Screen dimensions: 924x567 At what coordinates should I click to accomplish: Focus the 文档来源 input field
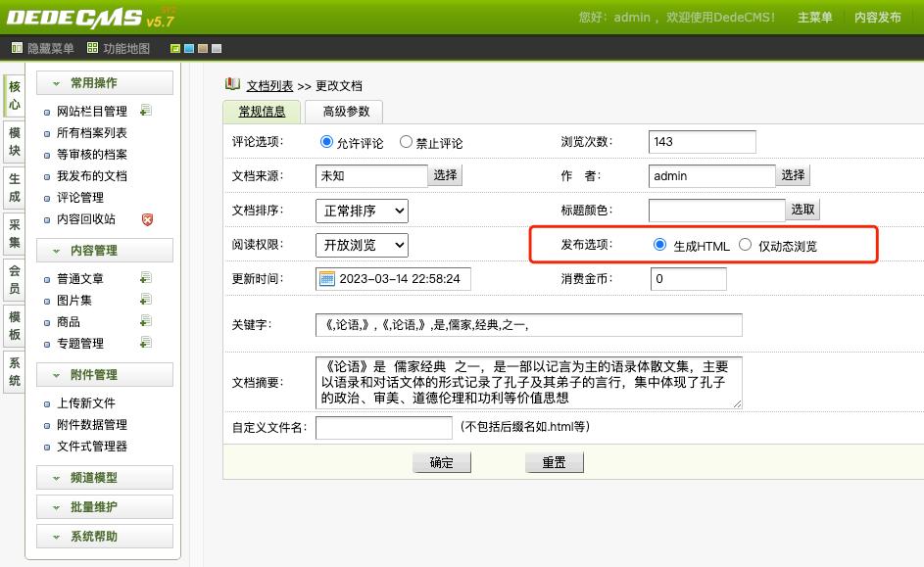[x=371, y=175]
